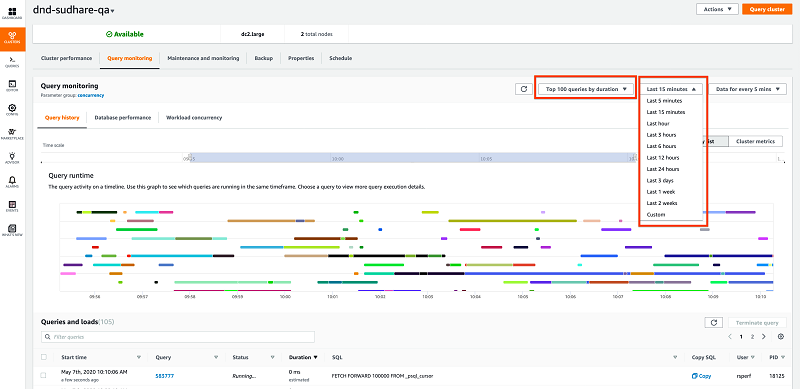Open table settings gear icon
Screen dimensions: 800x389
pos(781,337)
